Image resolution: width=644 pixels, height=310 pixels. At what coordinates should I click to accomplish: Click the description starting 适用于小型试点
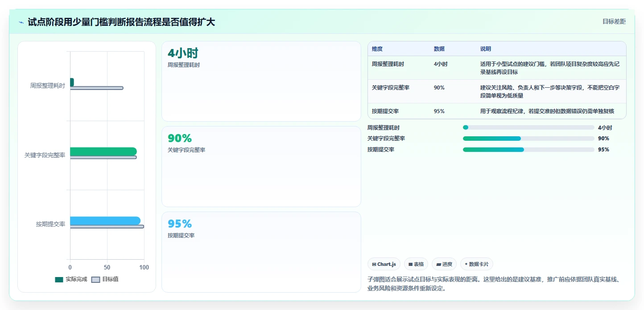(550, 68)
